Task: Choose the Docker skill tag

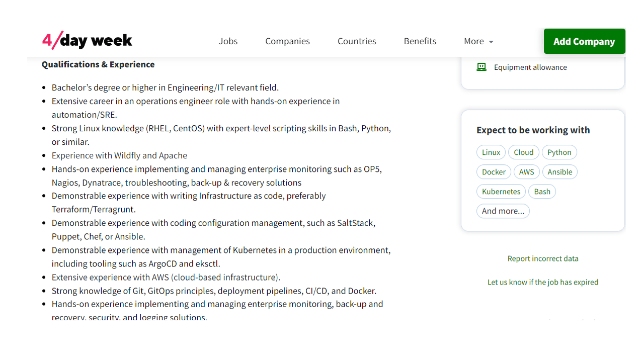Action: (x=494, y=172)
